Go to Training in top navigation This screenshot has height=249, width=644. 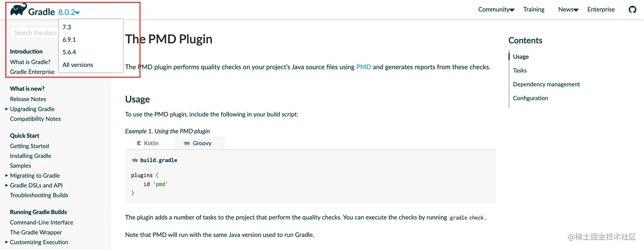click(534, 9)
